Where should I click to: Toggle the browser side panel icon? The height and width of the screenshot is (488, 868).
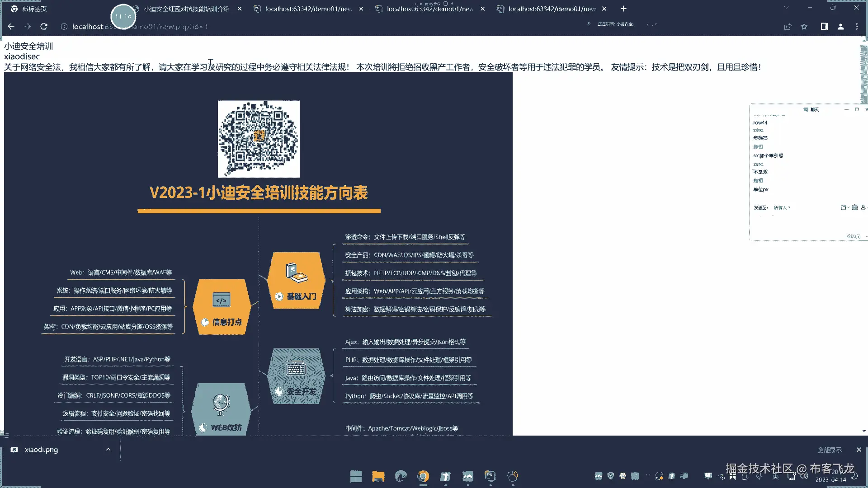click(x=824, y=27)
